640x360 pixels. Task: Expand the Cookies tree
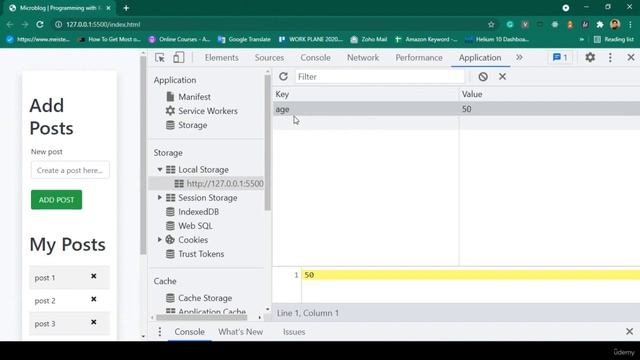pos(160,240)
